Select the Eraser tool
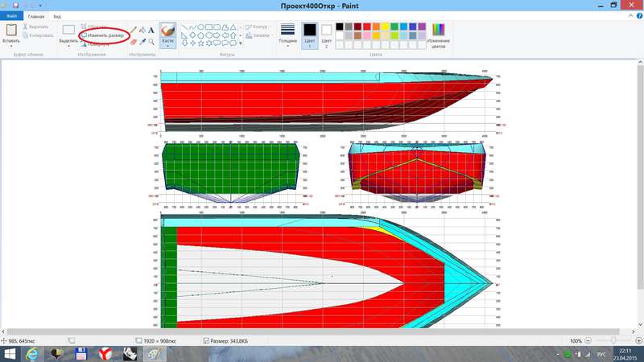 (134, 41)
